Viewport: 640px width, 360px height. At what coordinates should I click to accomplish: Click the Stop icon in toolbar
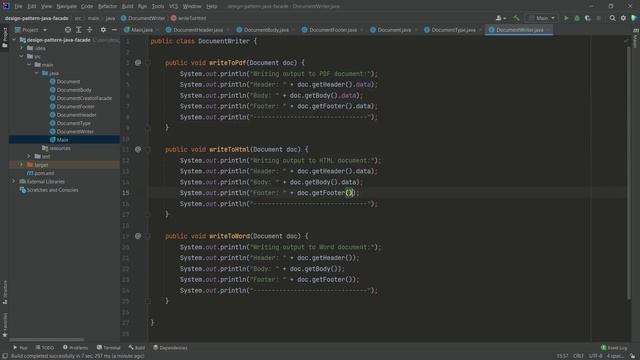[x=599, y=18]
